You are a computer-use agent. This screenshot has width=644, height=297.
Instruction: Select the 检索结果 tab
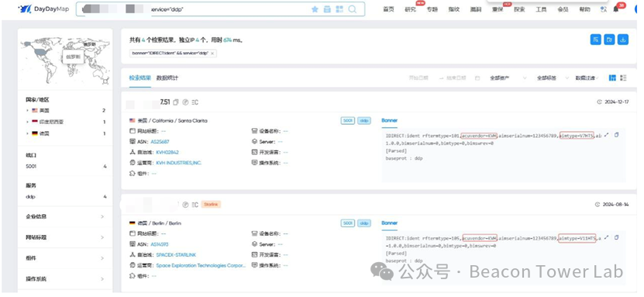click(x=140, y=78)
